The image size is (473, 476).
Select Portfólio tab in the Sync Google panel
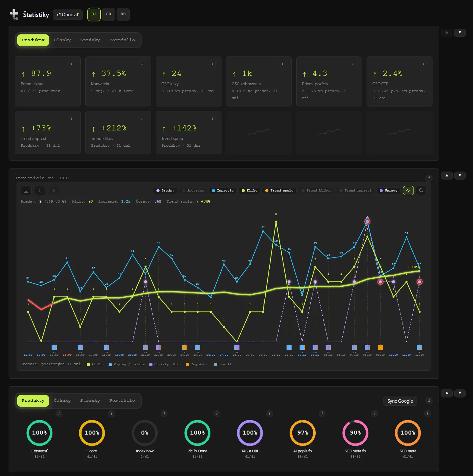coord(122,401)
